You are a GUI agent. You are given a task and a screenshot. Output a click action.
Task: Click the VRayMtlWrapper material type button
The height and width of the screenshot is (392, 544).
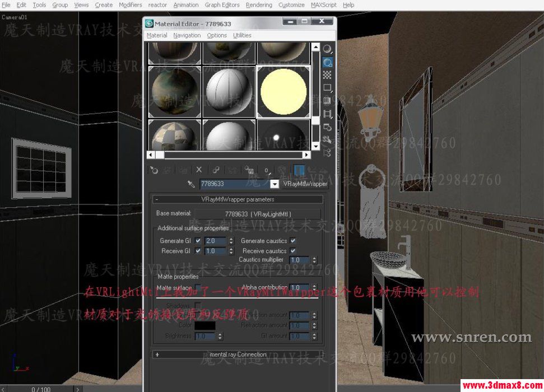pos(303,184)
